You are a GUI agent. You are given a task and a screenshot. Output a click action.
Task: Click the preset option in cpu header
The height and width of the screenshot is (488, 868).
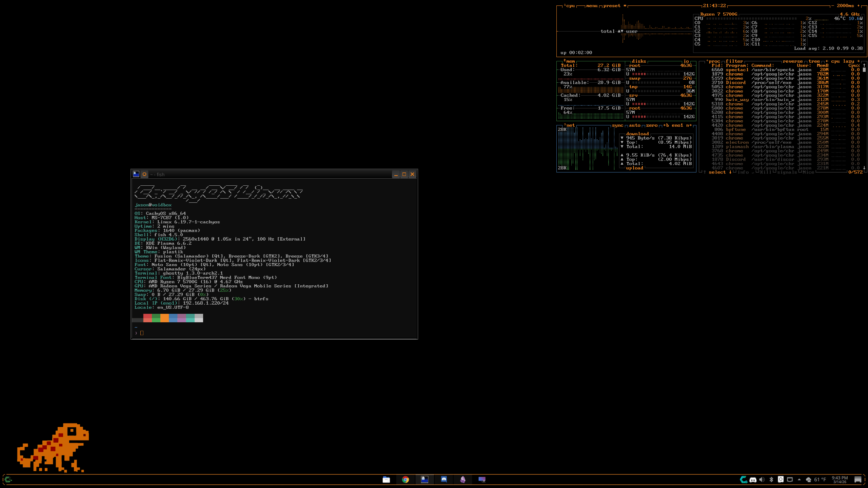[612, 6]
